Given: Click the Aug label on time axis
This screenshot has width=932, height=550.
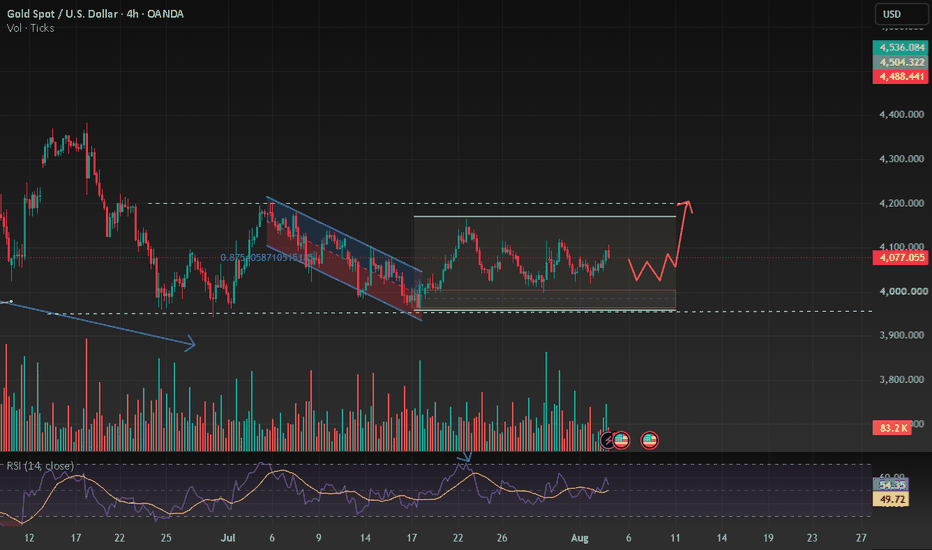Looking at the screenshot, I should pos(580,538).
